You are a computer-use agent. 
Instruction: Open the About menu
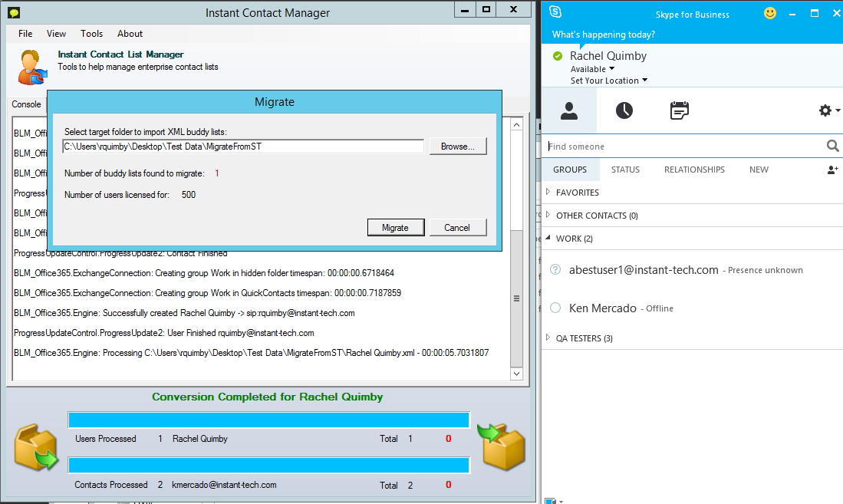130,33
